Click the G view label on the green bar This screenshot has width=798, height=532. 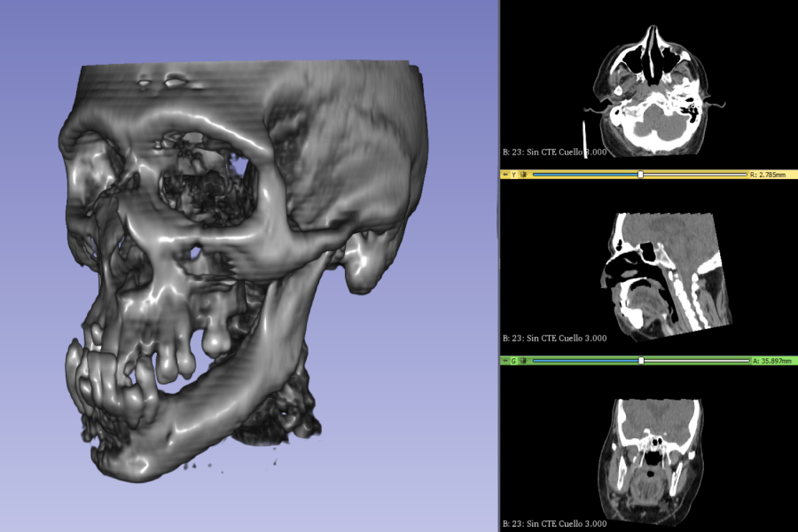click(x=513, y=361)
